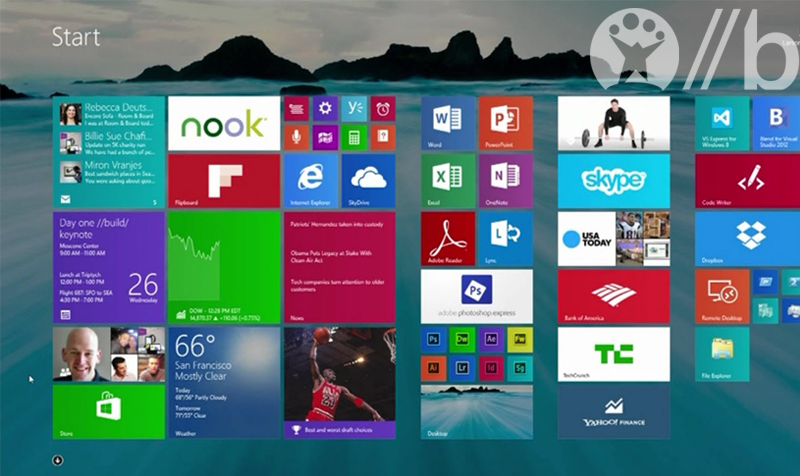Open Rebecca Deuts... email in the Mail tile
Screen dimensions: 800x476
[x=108, y=114]
